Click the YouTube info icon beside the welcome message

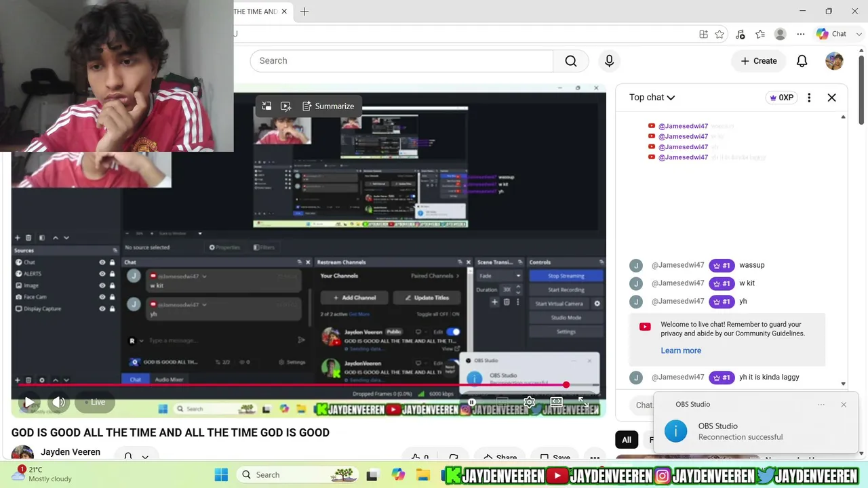[x=645, y=327]
